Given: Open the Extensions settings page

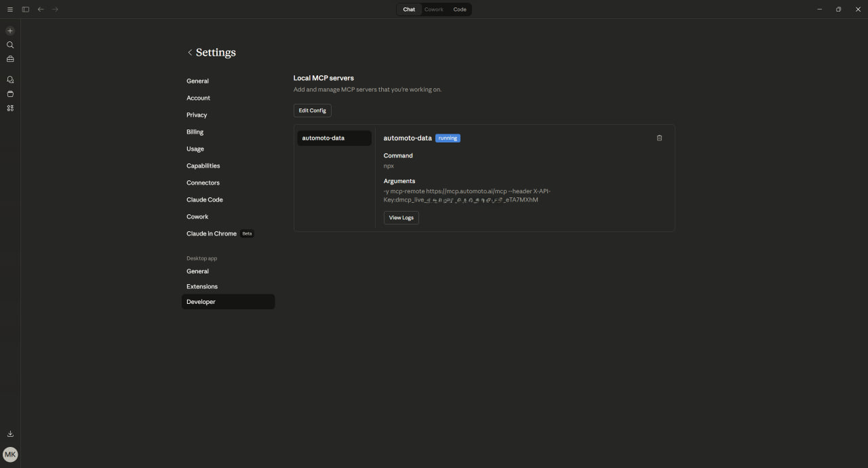Looking at the screenshot, I should tap(202, 287).
